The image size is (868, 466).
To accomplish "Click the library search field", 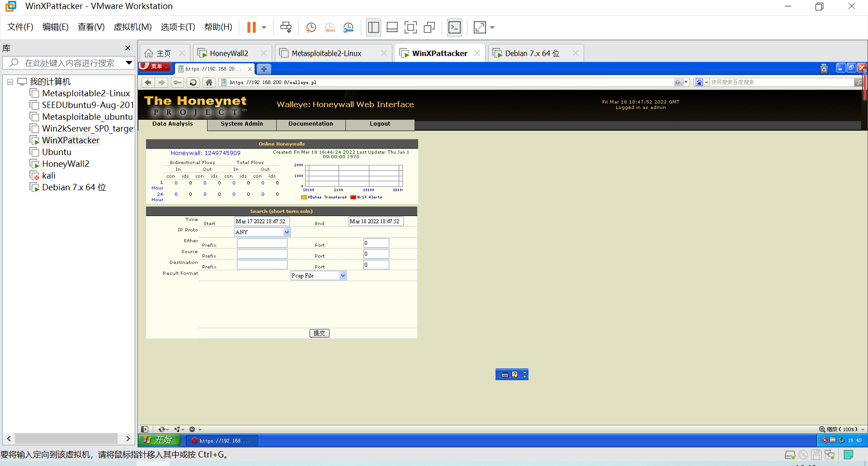I will [x=69, y=63].
